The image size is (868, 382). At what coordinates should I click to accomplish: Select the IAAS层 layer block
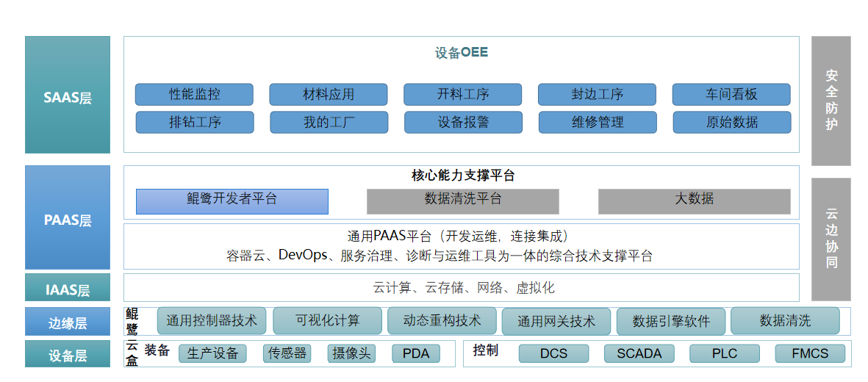click(x=68, y=289)
